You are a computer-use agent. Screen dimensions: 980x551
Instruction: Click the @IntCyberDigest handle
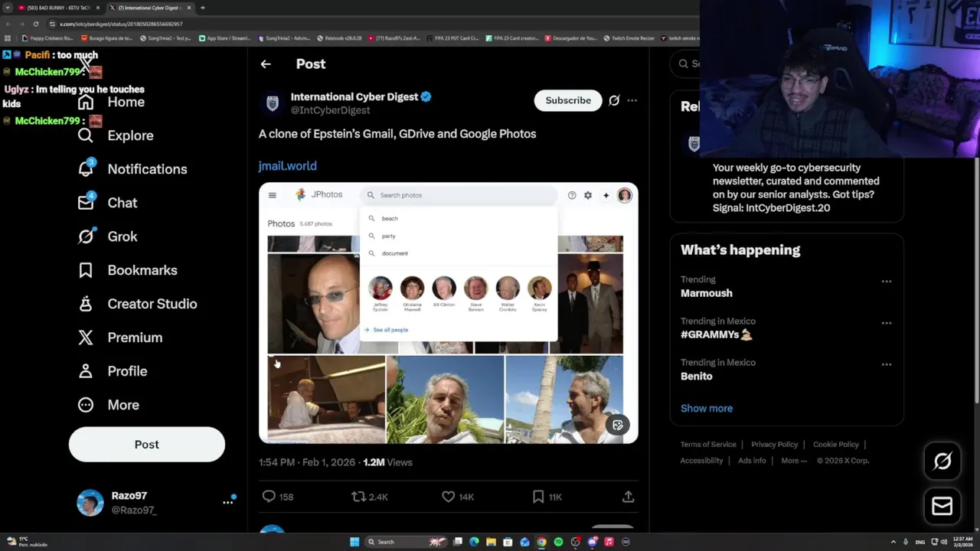click(330, 110)
